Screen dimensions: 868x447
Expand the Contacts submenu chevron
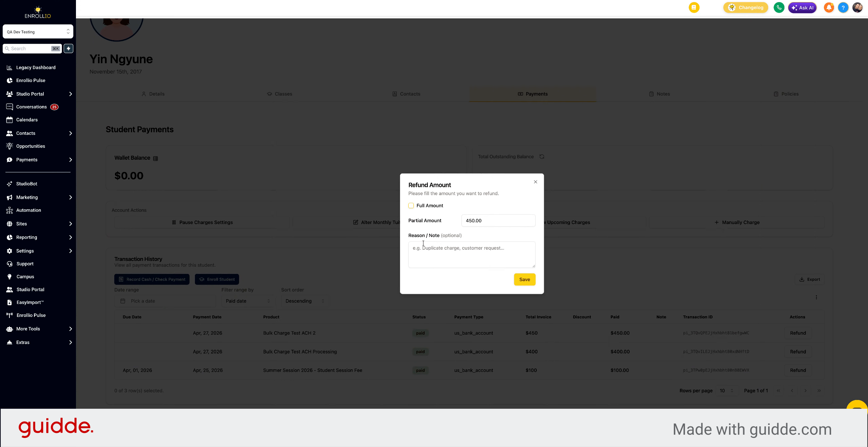[x=71, y=133]
